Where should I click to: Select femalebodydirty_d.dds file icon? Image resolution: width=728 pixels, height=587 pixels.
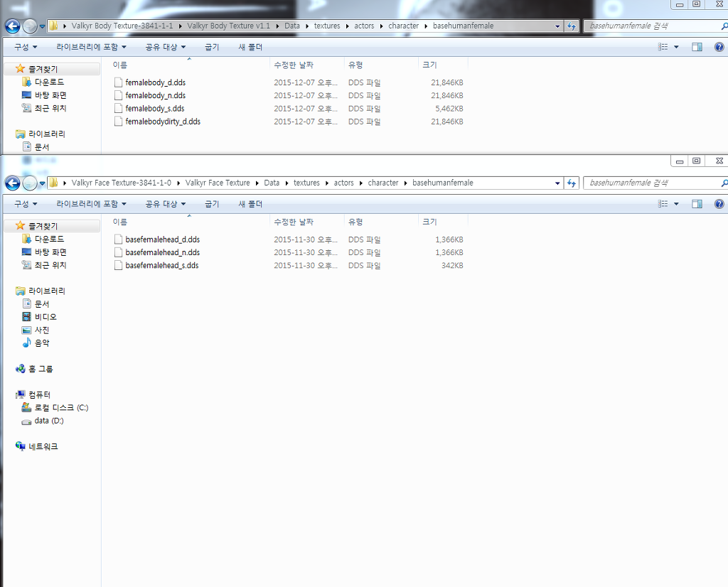[x=119, y=122]
